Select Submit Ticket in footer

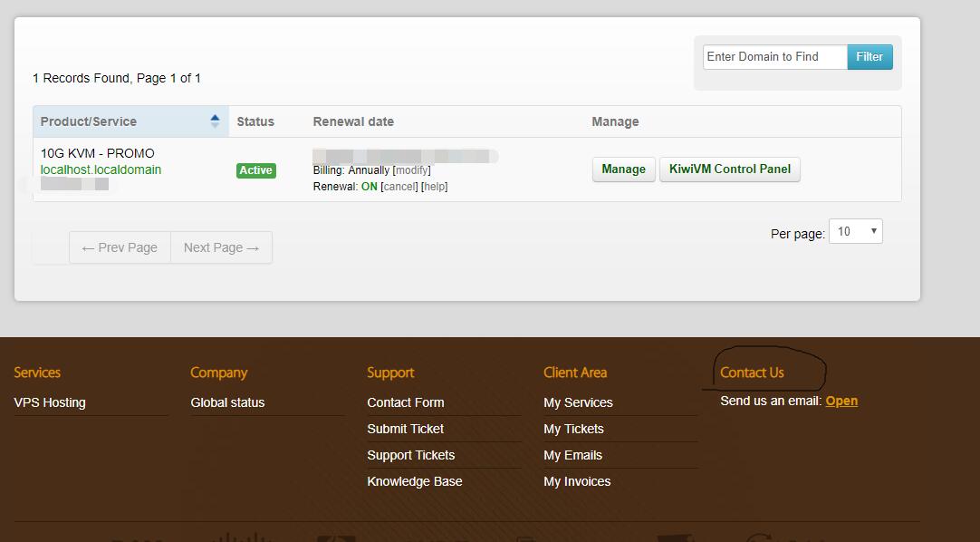(405, 429)
